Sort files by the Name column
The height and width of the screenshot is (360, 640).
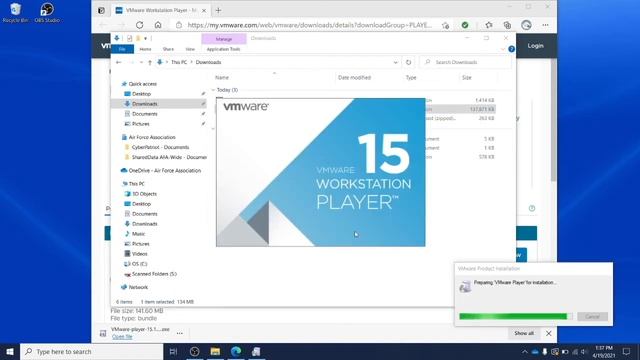(x=222, y=78)
